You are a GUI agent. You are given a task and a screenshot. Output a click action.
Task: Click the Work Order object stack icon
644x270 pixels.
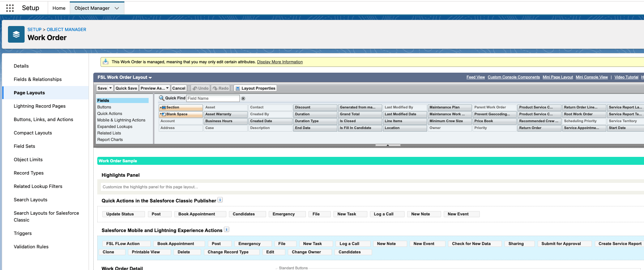(x=16, y=34)
